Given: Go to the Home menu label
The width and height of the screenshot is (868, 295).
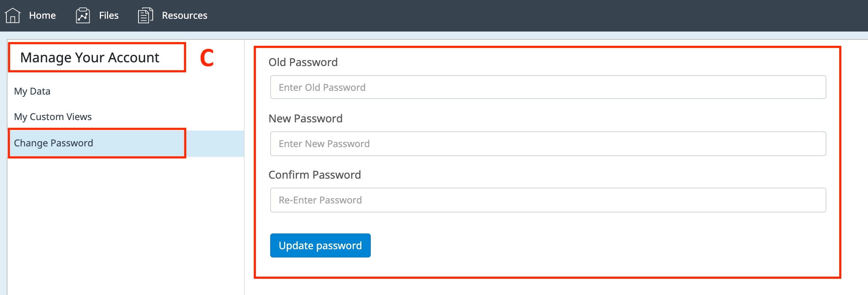Looking at the screenshot, I should coord(42,15).
